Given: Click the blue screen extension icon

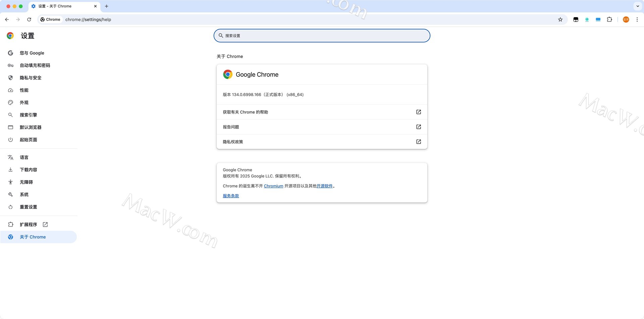Looking at the screenshot, I should pos(598,19).
